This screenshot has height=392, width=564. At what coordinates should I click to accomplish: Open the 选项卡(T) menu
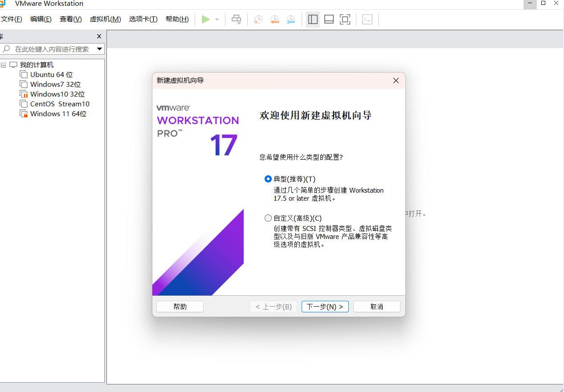(x=143, y=19)
